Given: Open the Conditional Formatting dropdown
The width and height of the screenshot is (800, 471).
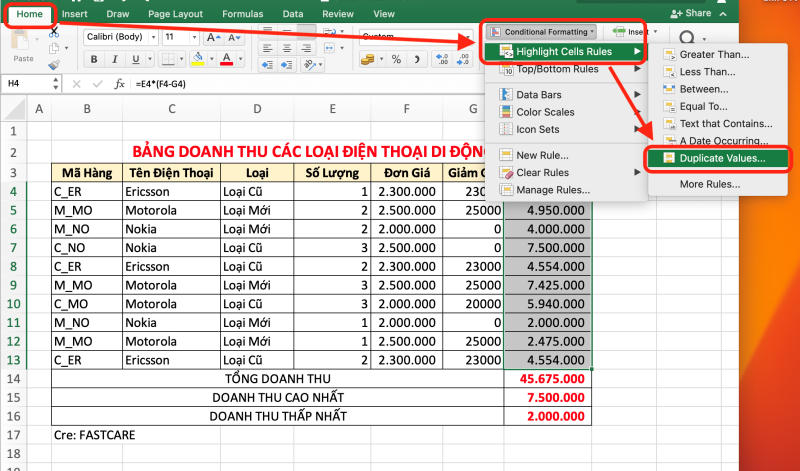Looking at the screenshot, I should 541,32.
